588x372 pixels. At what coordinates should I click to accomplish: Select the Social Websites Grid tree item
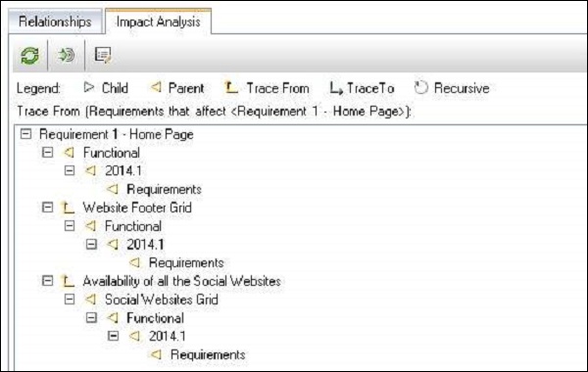click(162, 300)
